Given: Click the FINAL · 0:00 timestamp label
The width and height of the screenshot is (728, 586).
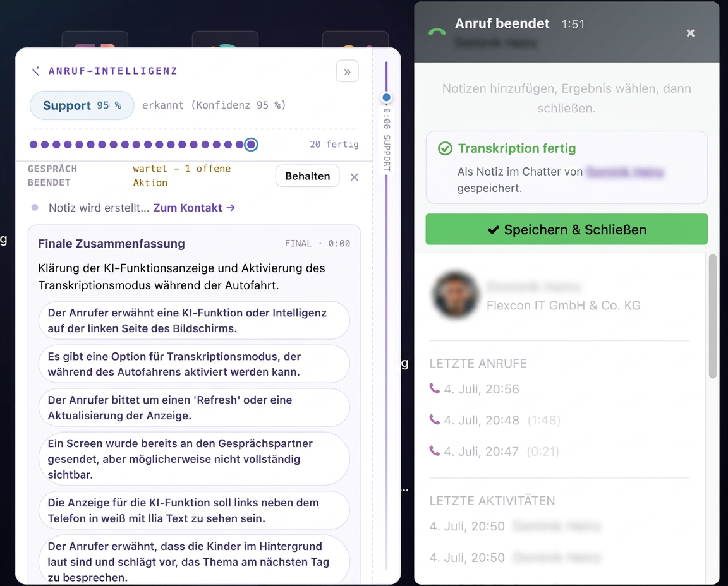Looking at the screenshot, I should (318, 244).
